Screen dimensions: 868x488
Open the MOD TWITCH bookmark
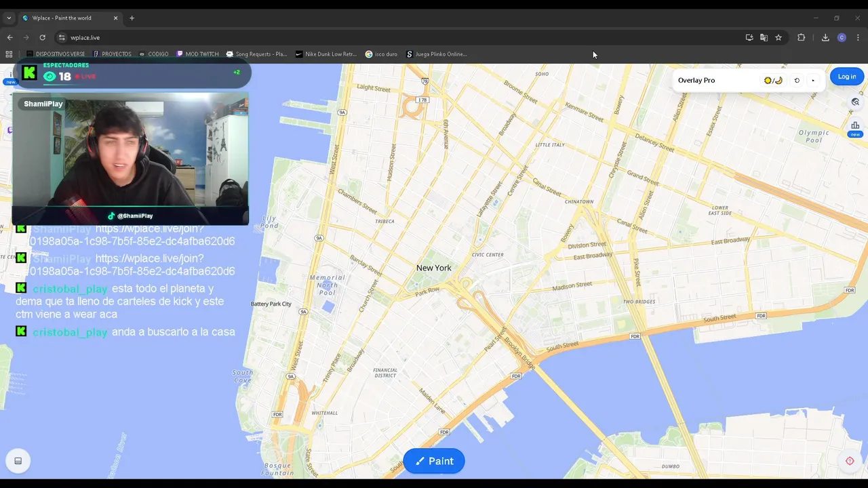[198, 54]
